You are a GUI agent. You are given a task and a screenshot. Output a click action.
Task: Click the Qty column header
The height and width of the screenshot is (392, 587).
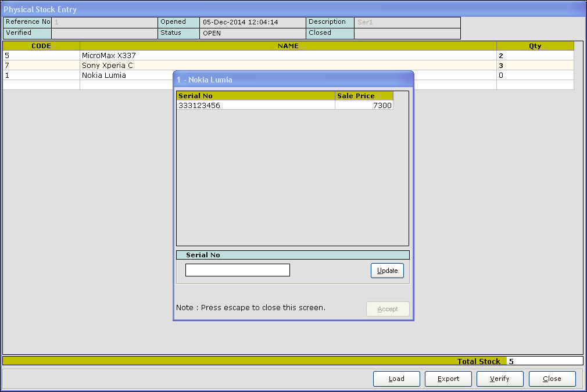[x=535, y=46]
